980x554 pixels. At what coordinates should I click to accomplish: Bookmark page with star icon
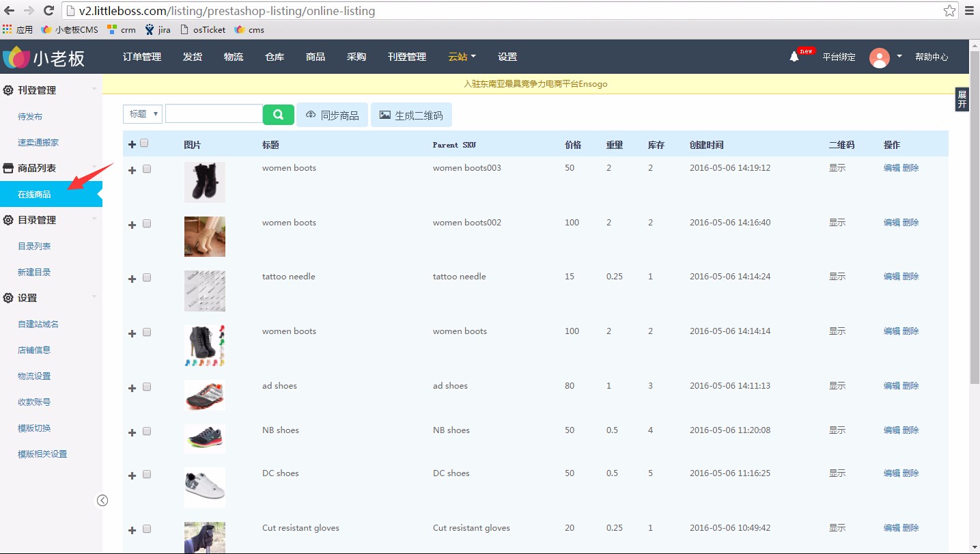click(949, 11)
